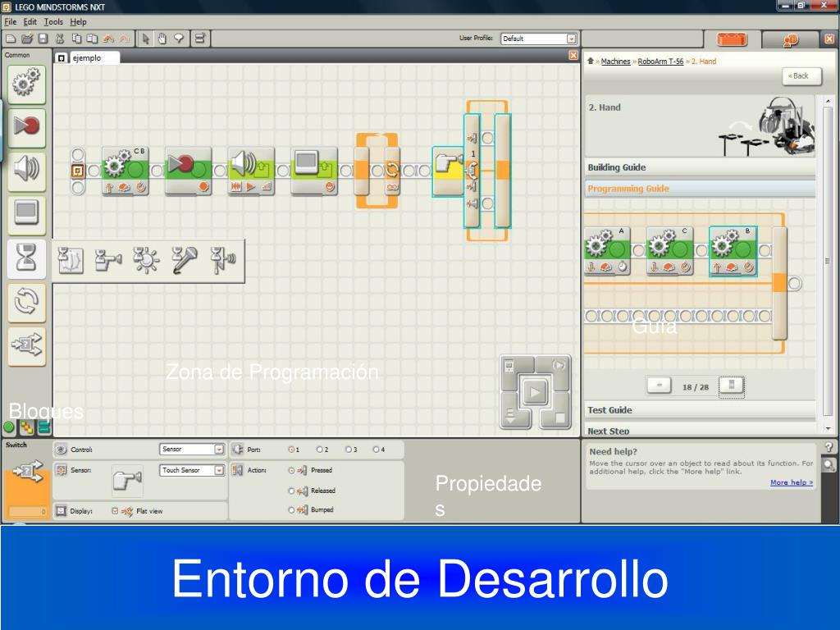
Task: Activate the Comment tool
Action: point(178,39)
